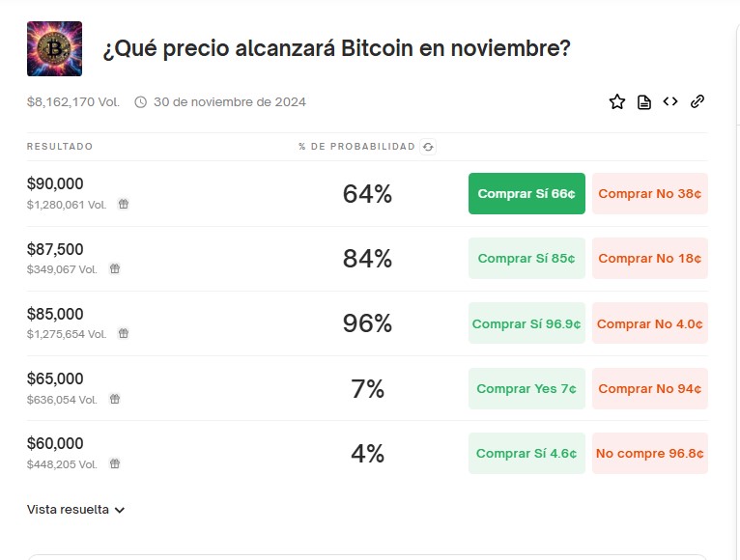
Task: Click gift icon beside $90,000 volume
Action: [x=124, y=204]
